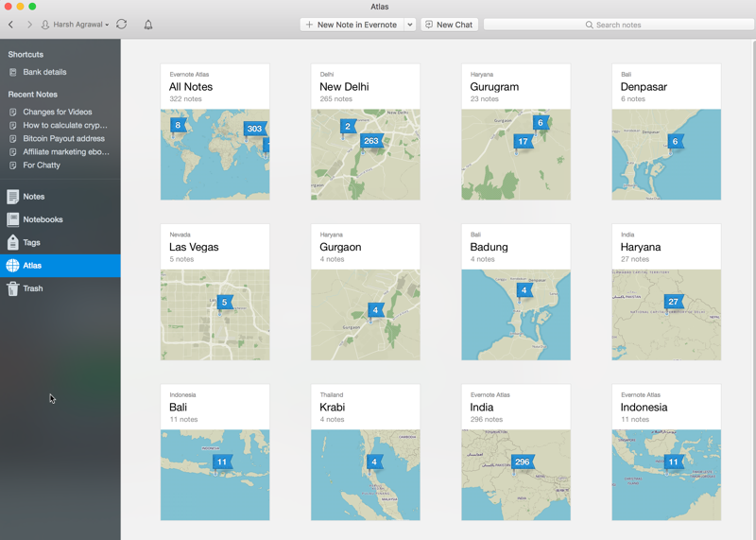Click the 263 flag on New Delhi map

[371, 141]
